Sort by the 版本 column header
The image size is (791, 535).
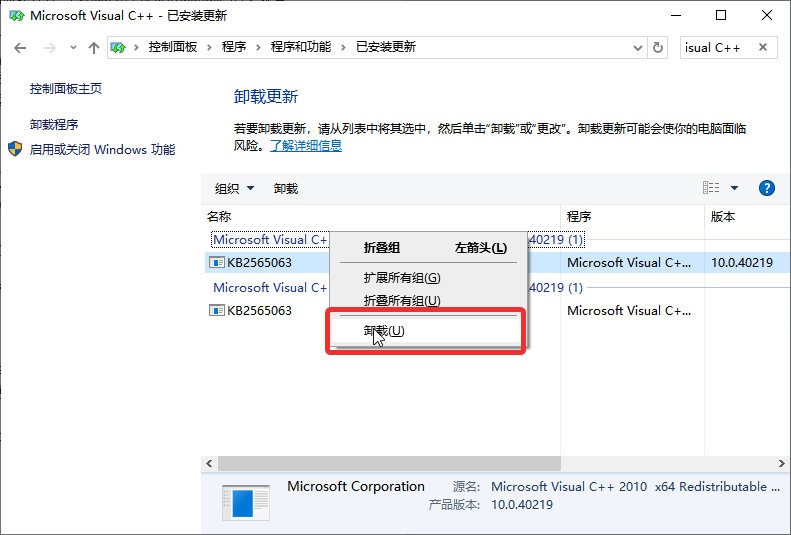point(748,217)
